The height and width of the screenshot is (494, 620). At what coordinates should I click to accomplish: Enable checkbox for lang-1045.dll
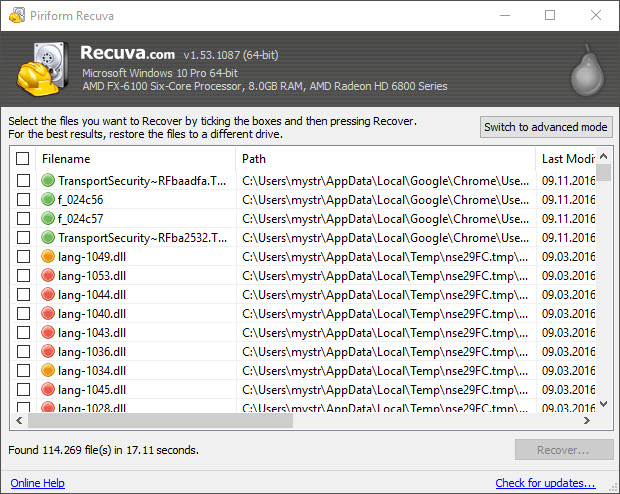click(23, 390)
